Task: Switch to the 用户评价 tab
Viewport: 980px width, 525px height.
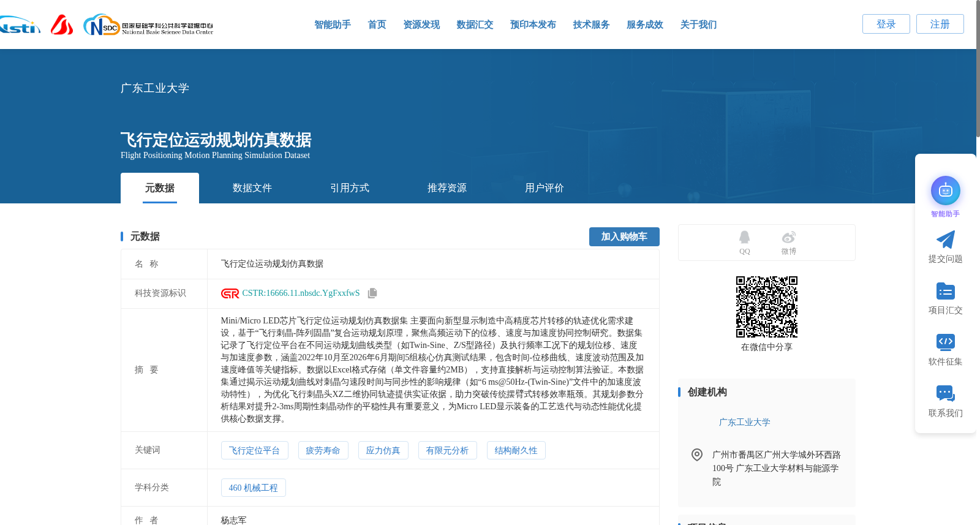Action: click(545, 188)
